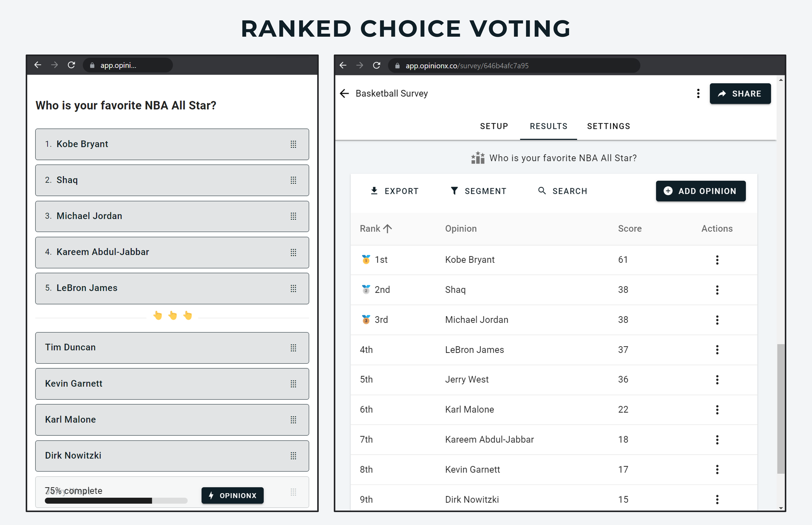Click the drag handle on Kobe Bryant

(293, 144)
